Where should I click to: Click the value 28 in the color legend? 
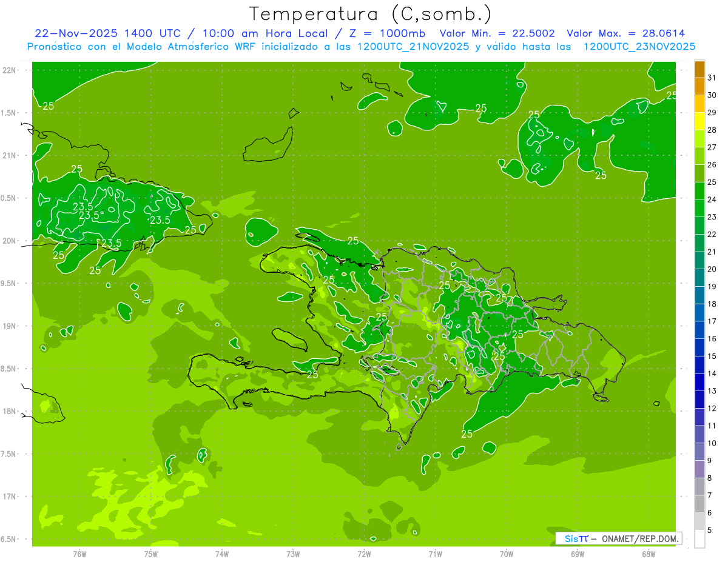712,130
